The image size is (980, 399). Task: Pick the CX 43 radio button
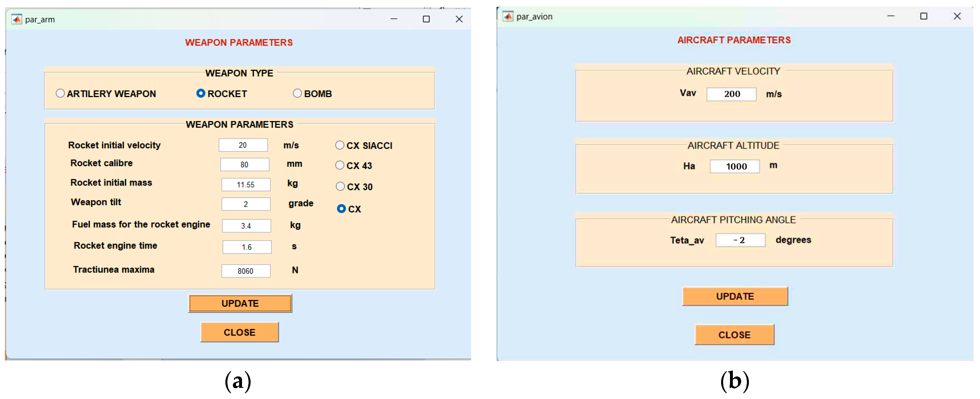tap(340, 165)
